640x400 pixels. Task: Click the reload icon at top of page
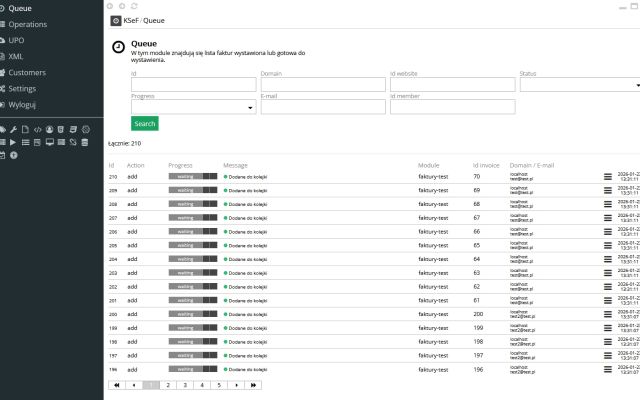pyautogui.click(x=134, y=6)
